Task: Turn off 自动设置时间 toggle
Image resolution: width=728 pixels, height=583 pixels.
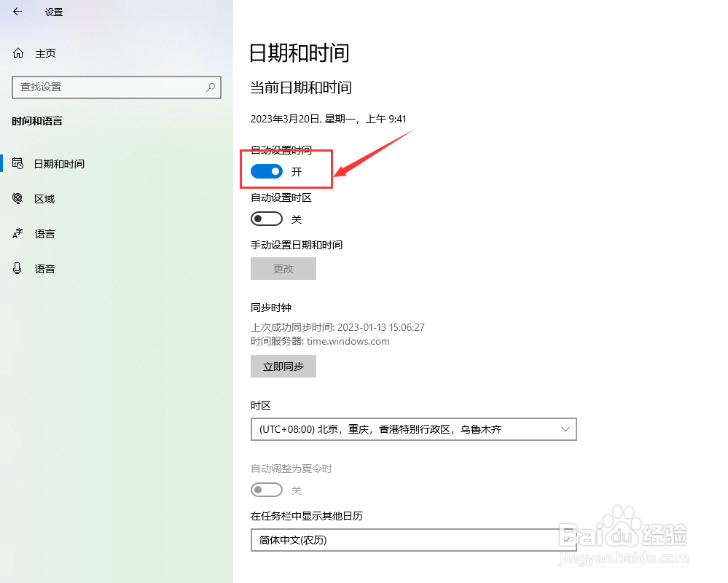Action: click(267, 172)
